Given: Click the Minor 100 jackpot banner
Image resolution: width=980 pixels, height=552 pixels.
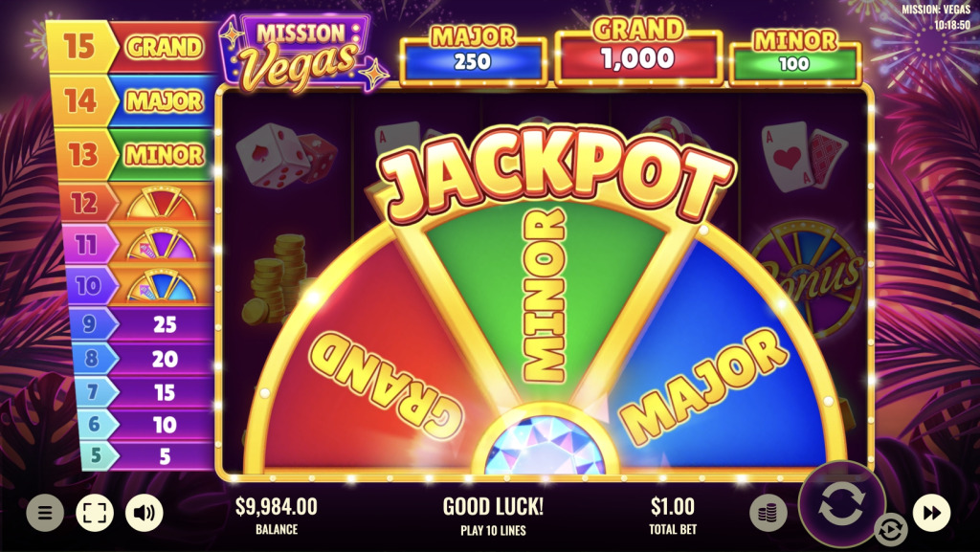Looking at the screenshot, I should coord(795,58).
